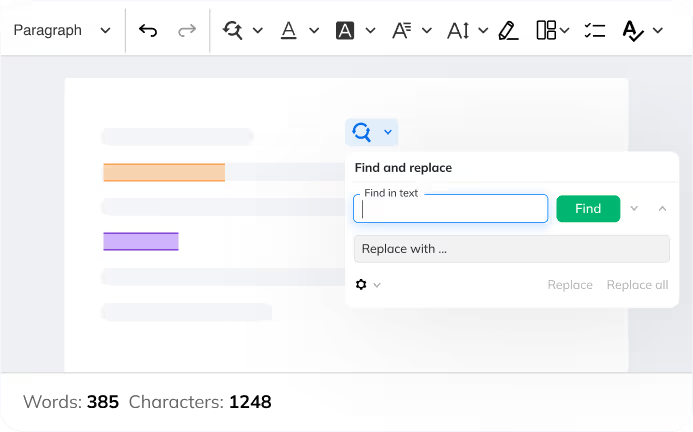This screenshot has height=432, width=693.
Task: Click the font family icon
Action: pyautogui.click(x=402, y=31)
